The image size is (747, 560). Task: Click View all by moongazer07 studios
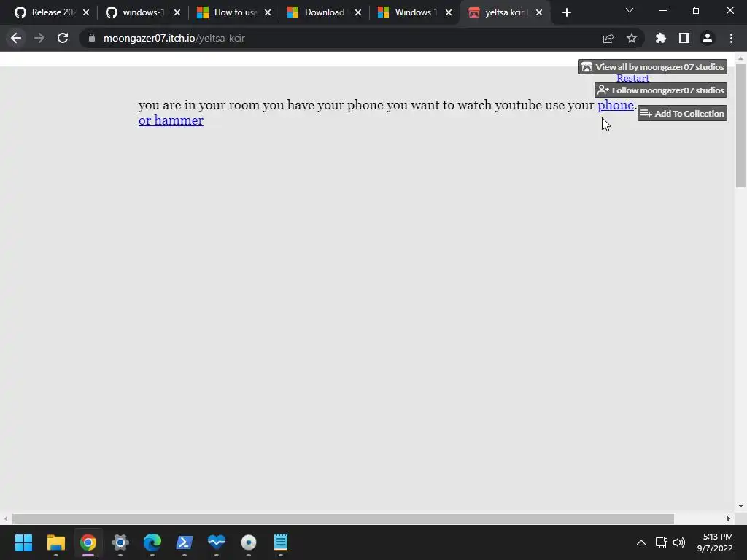[653, 66]
